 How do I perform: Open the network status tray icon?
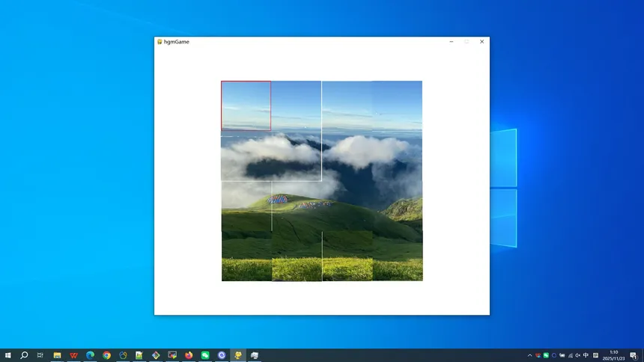click(x=570, y=355)
